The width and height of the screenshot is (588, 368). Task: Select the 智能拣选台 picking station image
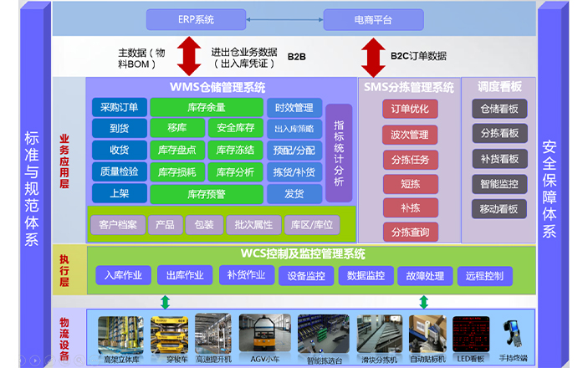[x=323, y=331]
